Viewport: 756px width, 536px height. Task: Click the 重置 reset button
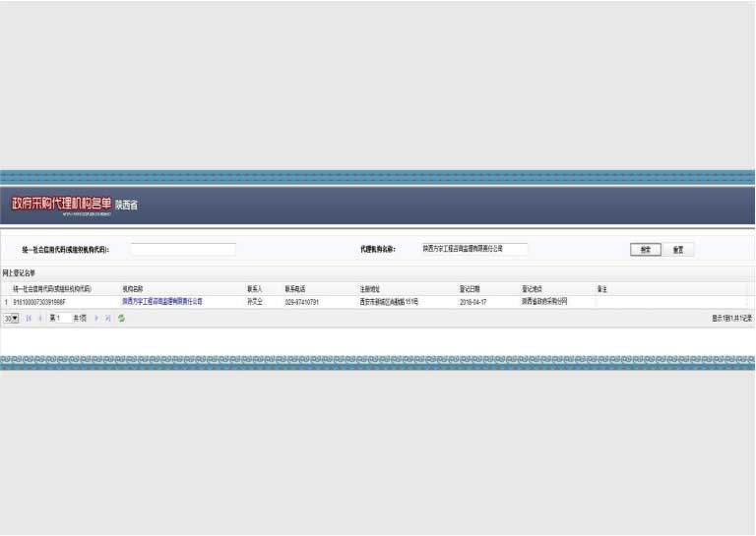pos(677,250)
